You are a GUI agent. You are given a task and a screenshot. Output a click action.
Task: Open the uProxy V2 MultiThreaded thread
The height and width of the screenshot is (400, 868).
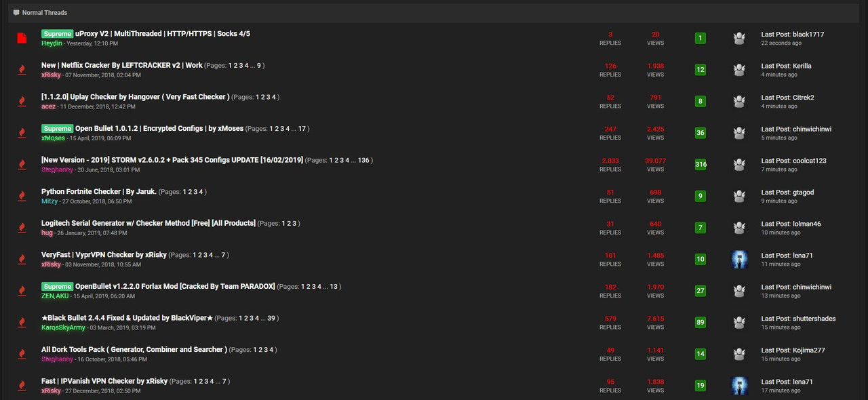[x=163, y=34]
